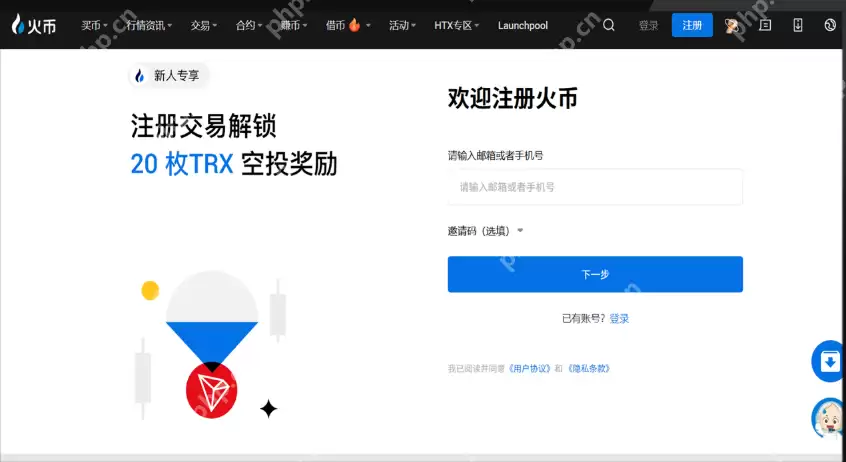Screen dimensions: 846x462
Task: Click the 欢迎注册火币 heading
Action: pos(513,98)
